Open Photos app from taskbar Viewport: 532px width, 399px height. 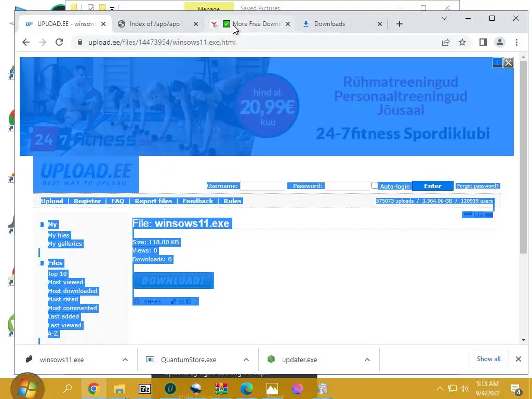coord(272,389)
